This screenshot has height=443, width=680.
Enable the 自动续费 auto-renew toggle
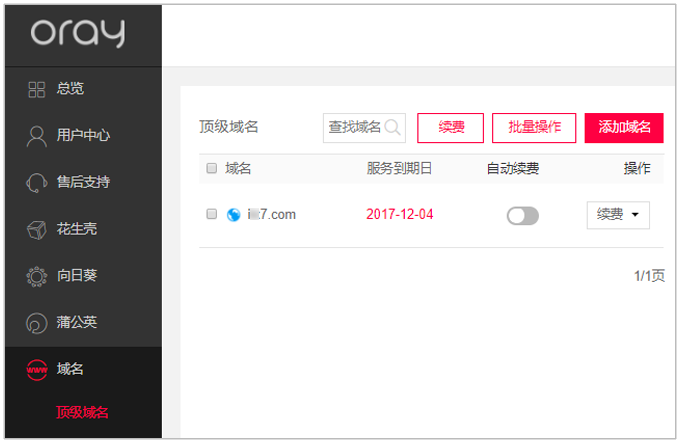tap(523, 215)
